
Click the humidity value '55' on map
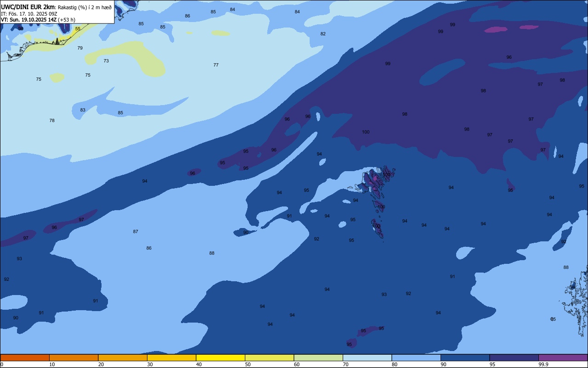pyautogui.click(x=78, y=28)
